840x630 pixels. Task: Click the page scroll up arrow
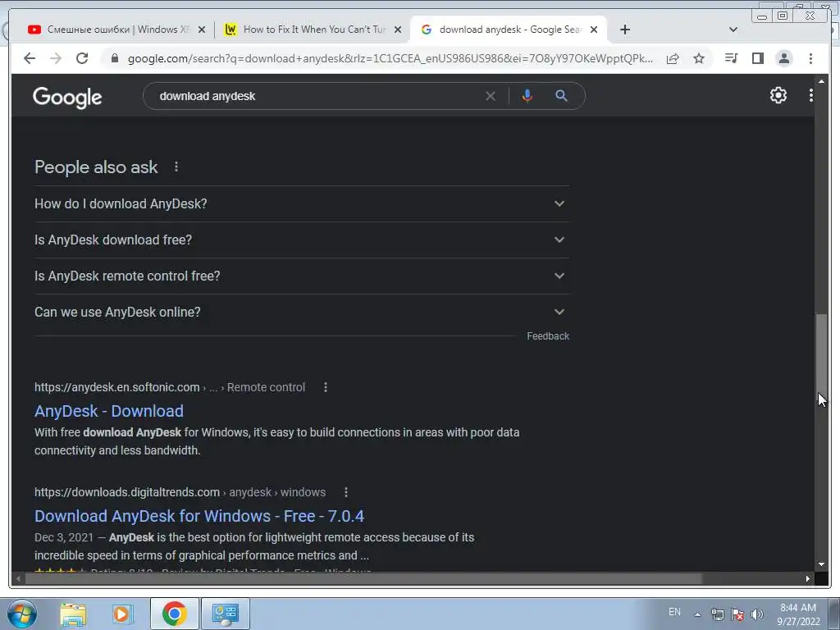tap(821, 80)
